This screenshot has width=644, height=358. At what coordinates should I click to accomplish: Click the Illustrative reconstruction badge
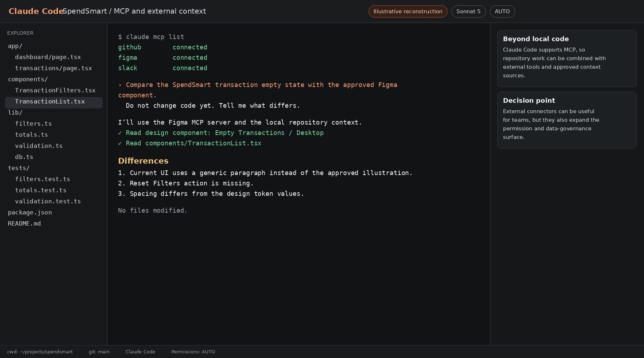coord(408,11)
